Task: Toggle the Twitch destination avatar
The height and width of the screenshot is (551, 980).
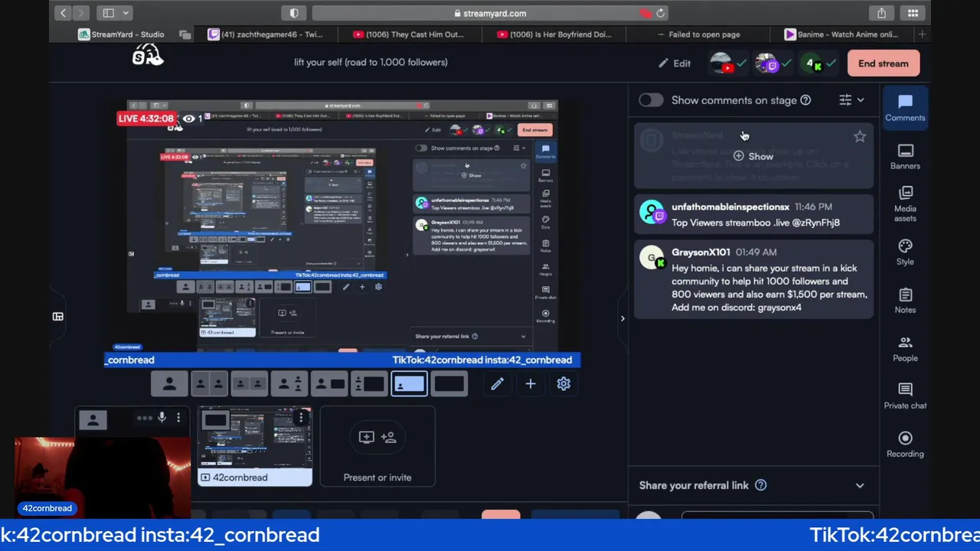Action: (766, 64)
